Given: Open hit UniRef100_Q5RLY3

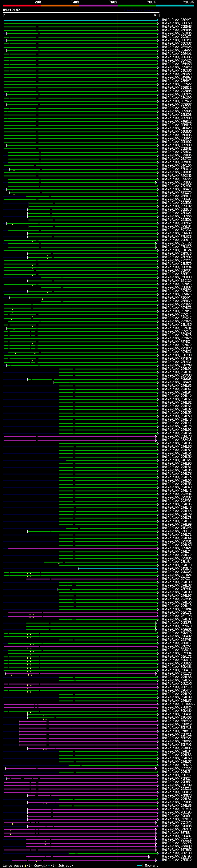Looking at the screenshot, I should [177, 436].
